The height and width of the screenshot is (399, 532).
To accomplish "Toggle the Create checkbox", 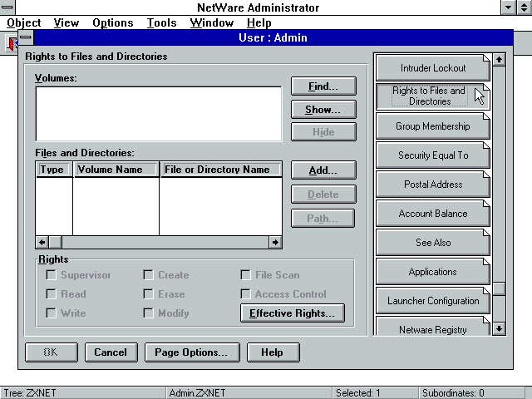I will coord(148,275).
